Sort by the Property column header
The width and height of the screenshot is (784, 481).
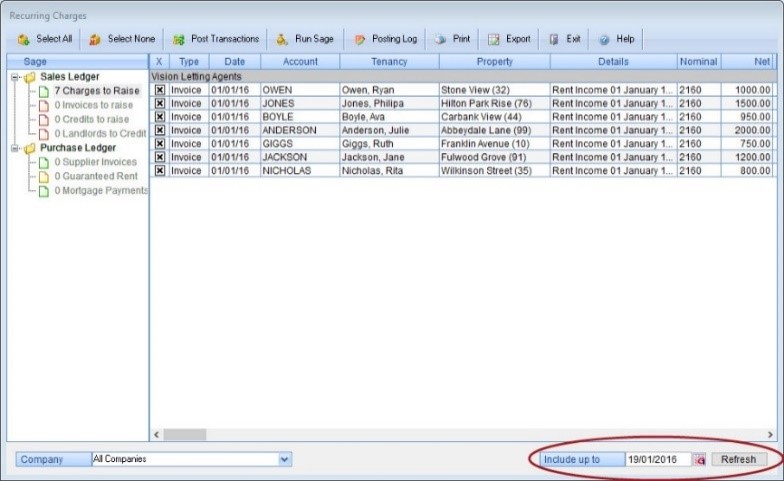coord(494,62)
